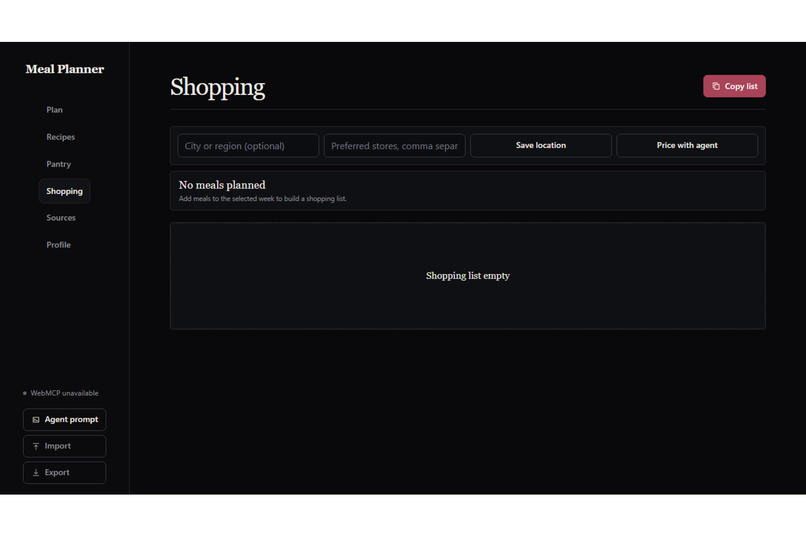This screenshot has height=537, width=806.
Task: Click the copy icon in Copy list button
Action: [x=716, y=86]
